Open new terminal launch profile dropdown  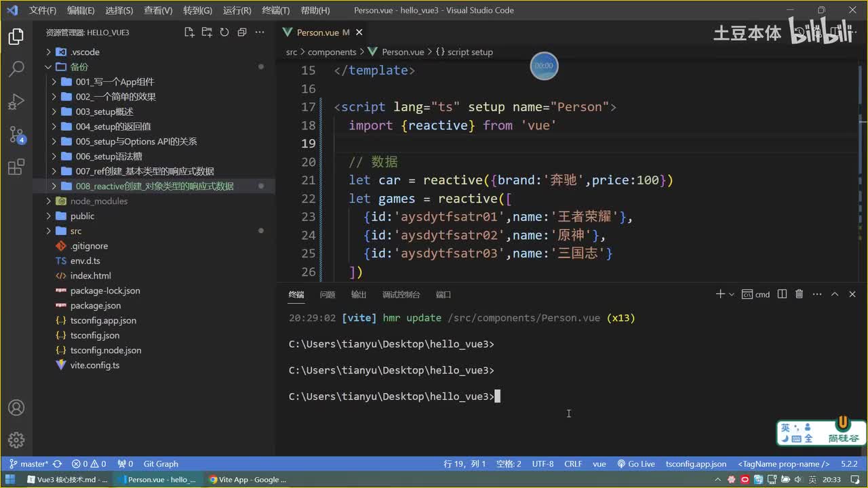pos(731,295)
